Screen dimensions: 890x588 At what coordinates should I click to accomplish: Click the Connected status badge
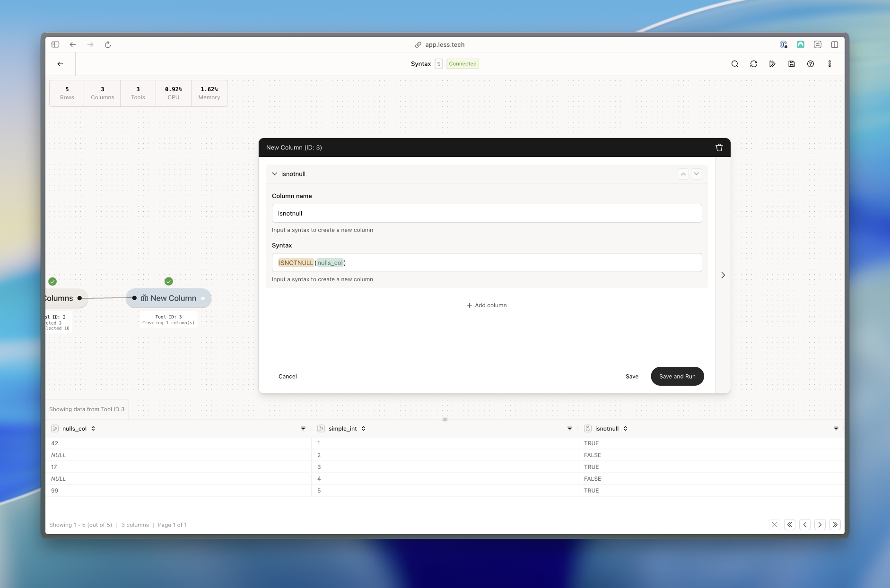tap(462, 64)
